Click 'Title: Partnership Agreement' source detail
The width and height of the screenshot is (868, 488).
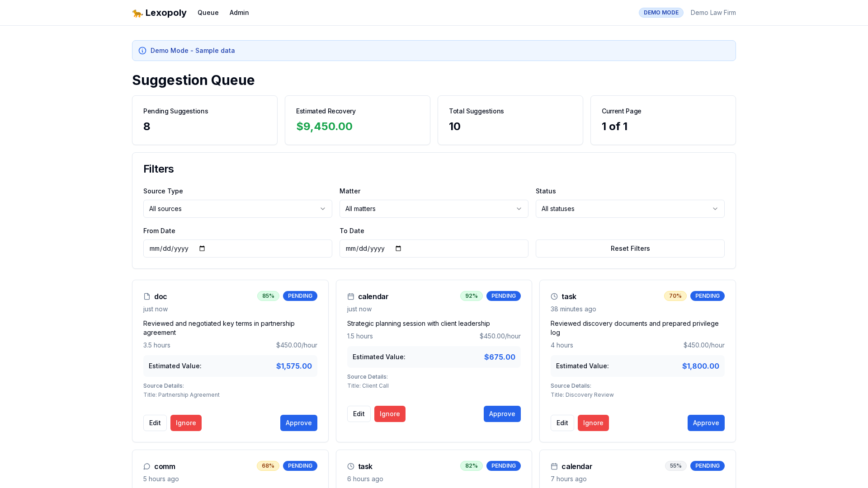pyautogui.click(x=181, y=395)
